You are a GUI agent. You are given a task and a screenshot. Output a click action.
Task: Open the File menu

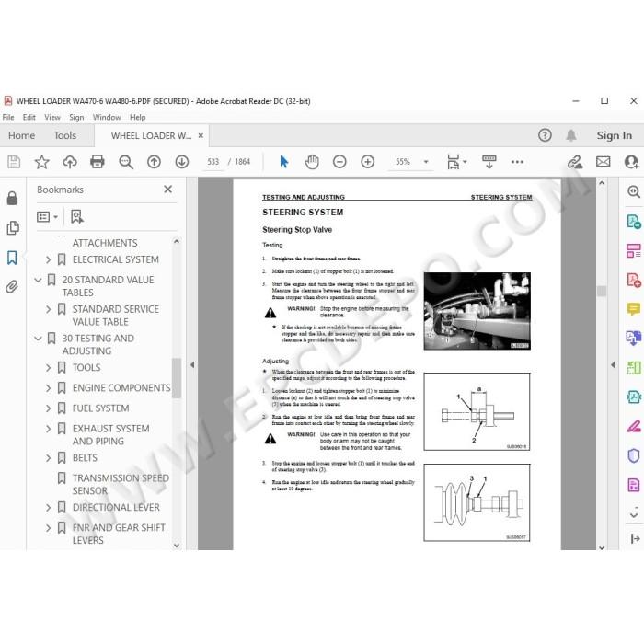(8, 118)
